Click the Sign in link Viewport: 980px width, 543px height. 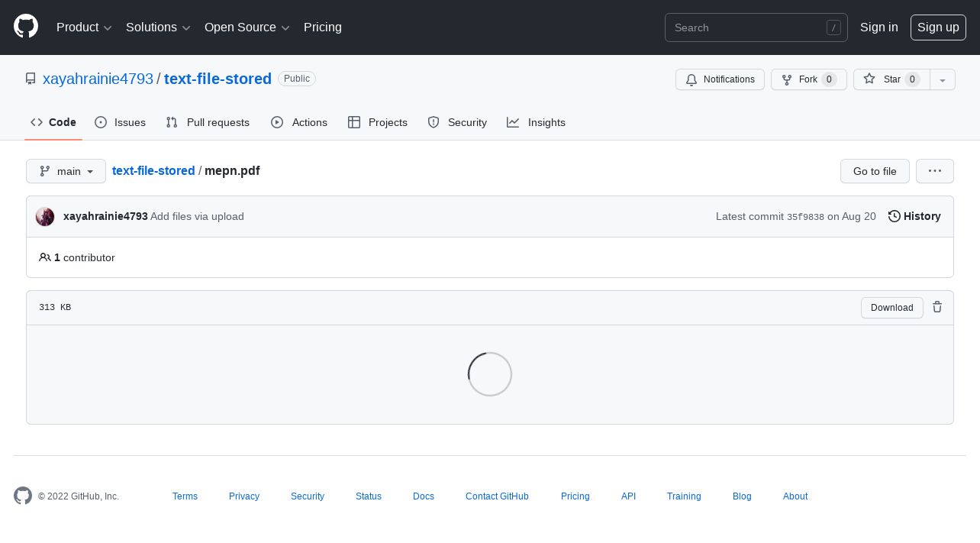879,27
